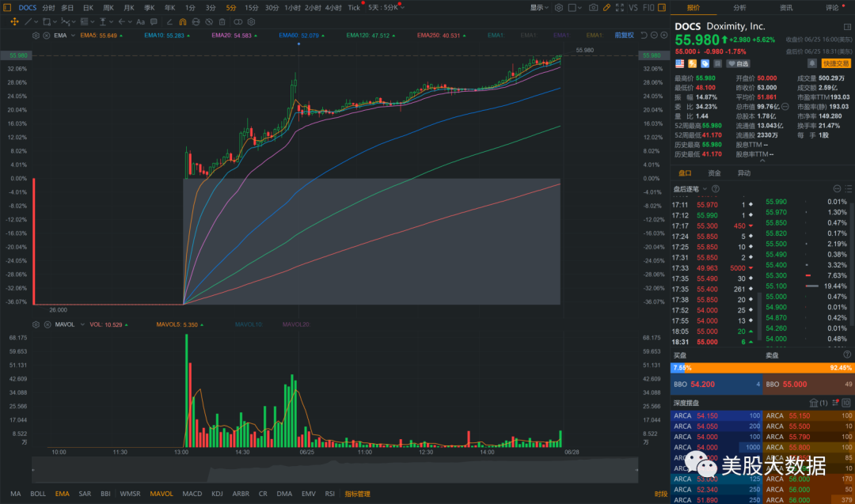Switch to the 资金 capital flow tab

[x=714, y=173]
